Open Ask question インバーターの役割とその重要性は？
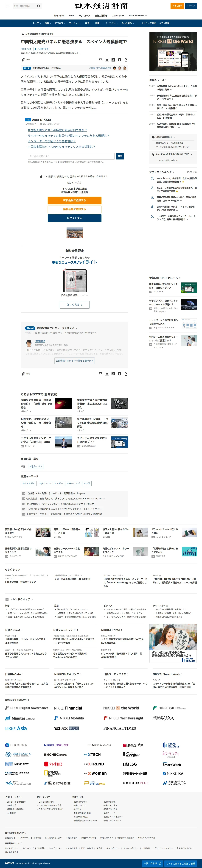Screen dimensions: 202x868 [x=52, y=141]
